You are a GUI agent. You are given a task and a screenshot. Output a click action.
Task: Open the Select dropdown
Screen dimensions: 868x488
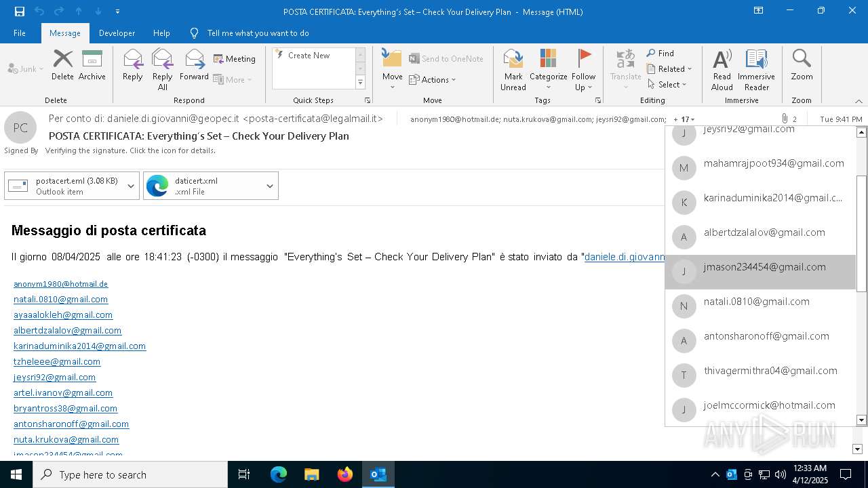667,85
